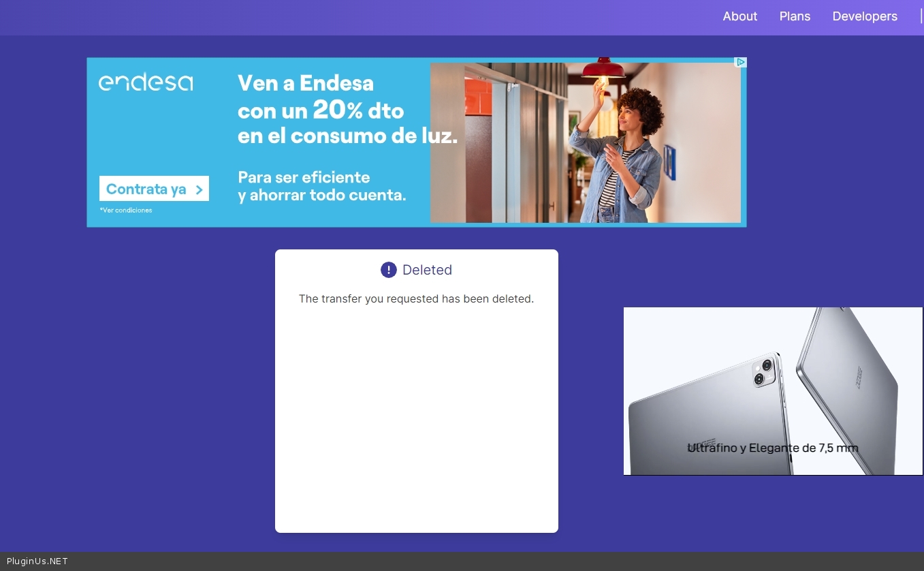Click the "Deleted" heading text
Image resolution: width=924 pixels, height=571 pixels.
(427, 270)
